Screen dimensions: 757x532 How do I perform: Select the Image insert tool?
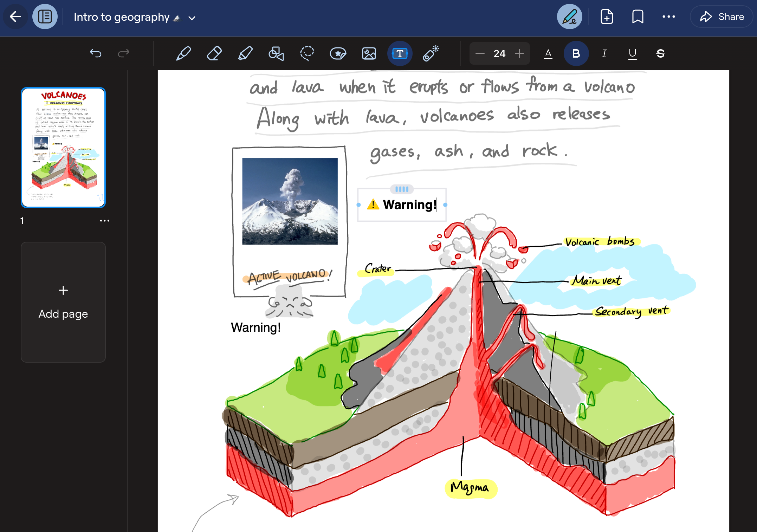point(369,53)
